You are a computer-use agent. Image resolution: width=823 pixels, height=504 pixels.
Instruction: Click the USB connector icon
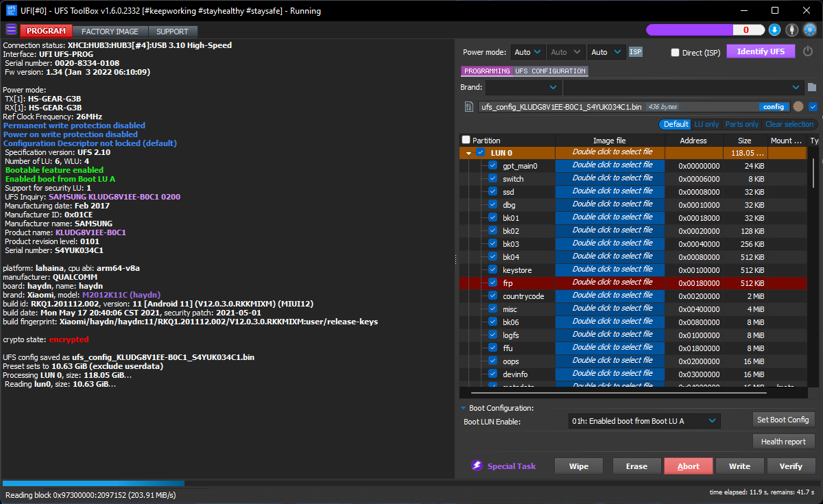792,29
